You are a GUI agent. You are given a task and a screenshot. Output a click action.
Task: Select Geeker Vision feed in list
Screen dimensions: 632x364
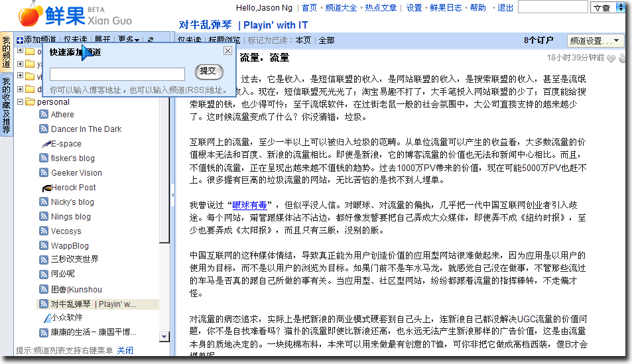tap(76, 173)
